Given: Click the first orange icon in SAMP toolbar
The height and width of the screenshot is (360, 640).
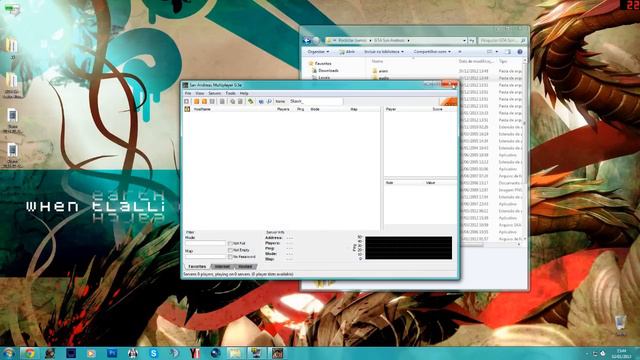Looking at the screenshot, I should (196, 101).
